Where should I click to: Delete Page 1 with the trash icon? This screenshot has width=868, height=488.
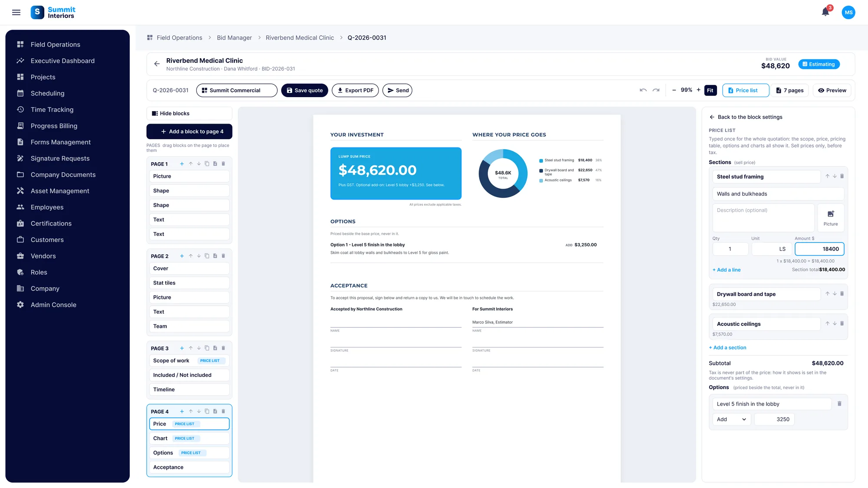coord(224,164)
